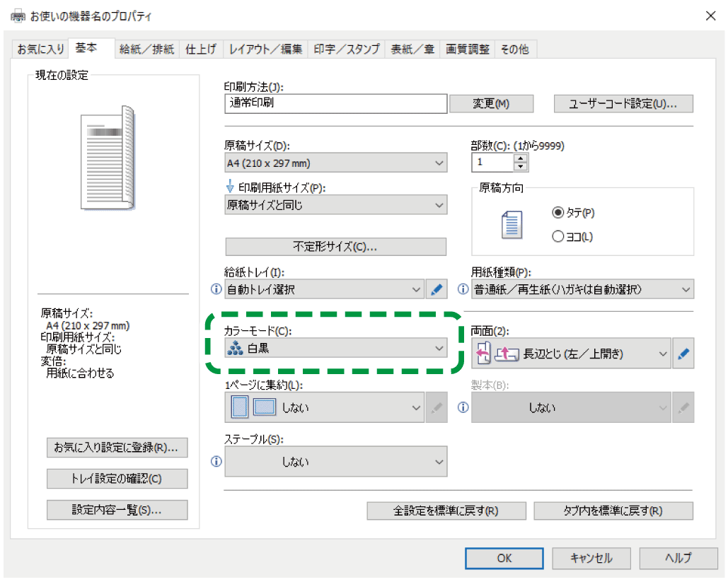728x582 pixels.
Task: Click info icon next to 製本
Action: (x=463, y=407)
